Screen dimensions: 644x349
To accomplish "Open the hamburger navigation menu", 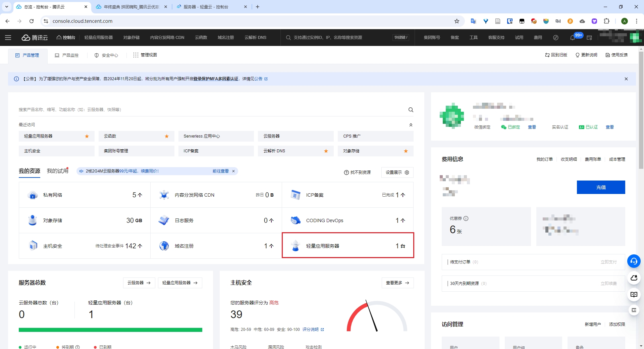I will (x=8, y=38).
